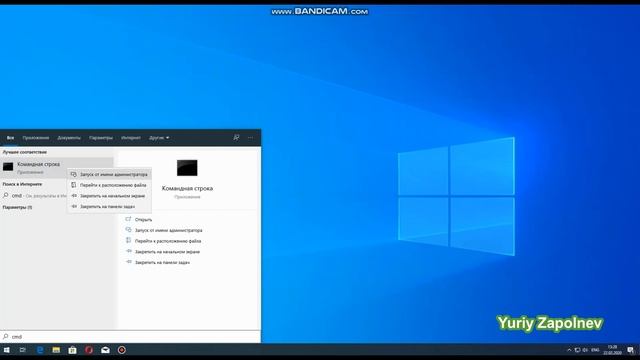Switch to the Приложения search tab
Screen dimensions: 640x360
(36, 138)
